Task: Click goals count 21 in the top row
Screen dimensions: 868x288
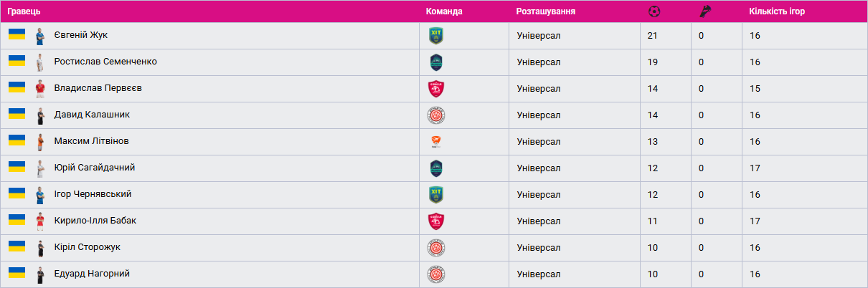Action: point(652,36)
